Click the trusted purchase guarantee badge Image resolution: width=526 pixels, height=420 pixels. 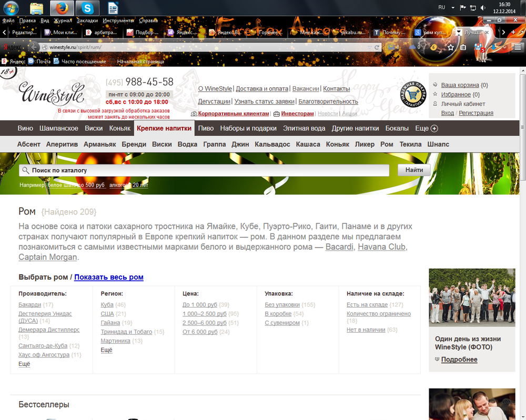coord(413,95)
